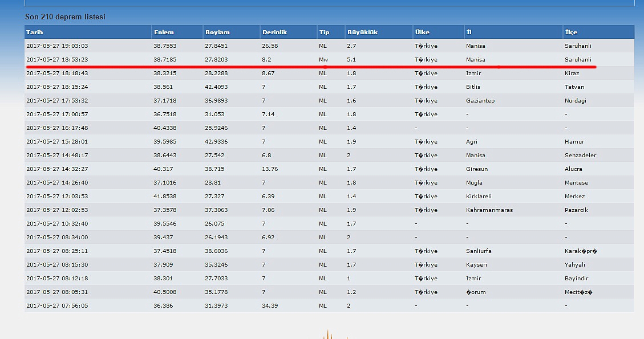The width and height of the screenshot is (644, 339).
Task: Click the Mw type cell
Action: coord(323,59)
